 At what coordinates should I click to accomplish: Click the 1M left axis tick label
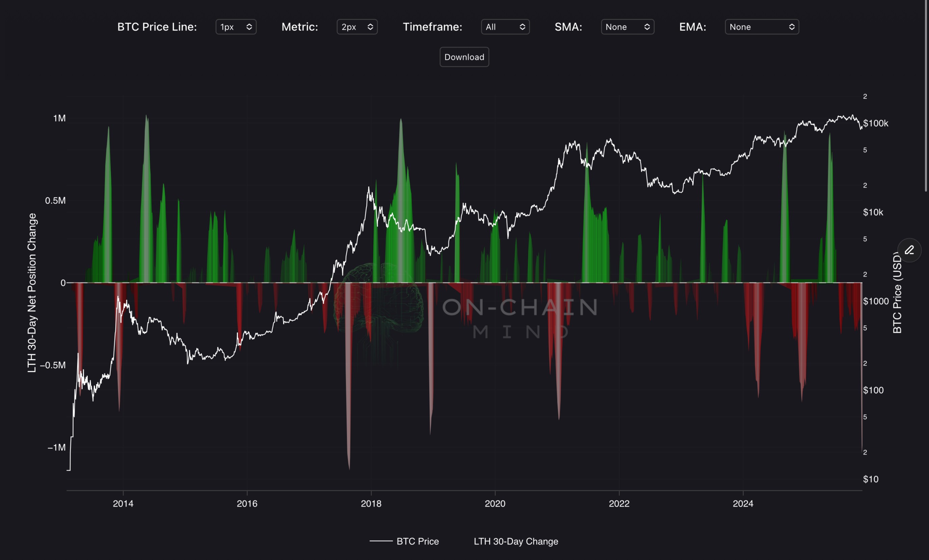point(59,118)
